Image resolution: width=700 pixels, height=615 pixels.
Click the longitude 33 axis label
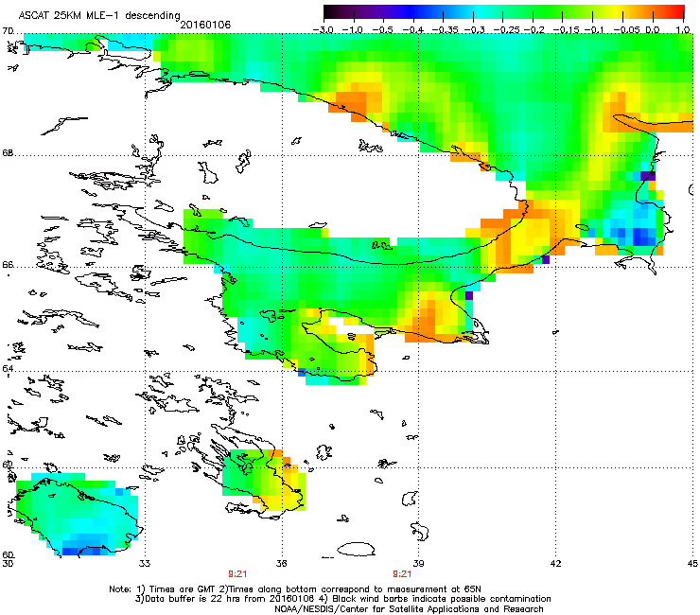coord(145,564)
